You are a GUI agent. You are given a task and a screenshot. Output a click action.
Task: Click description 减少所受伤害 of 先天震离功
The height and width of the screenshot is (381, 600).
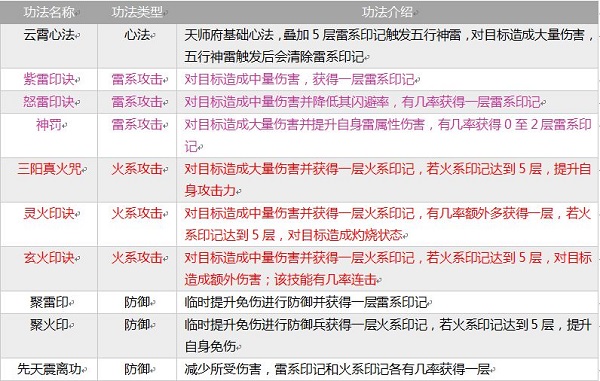tap(337, 369)
